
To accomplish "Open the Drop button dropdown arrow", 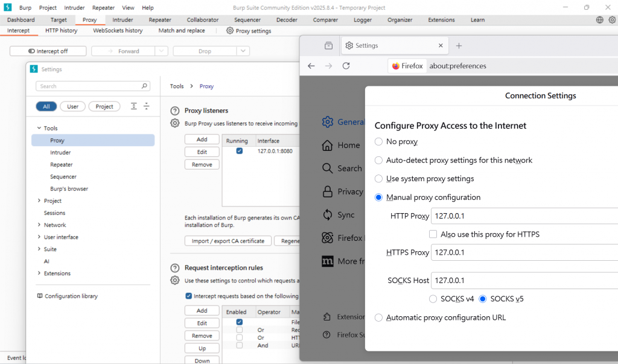I will tap(243, 51).
